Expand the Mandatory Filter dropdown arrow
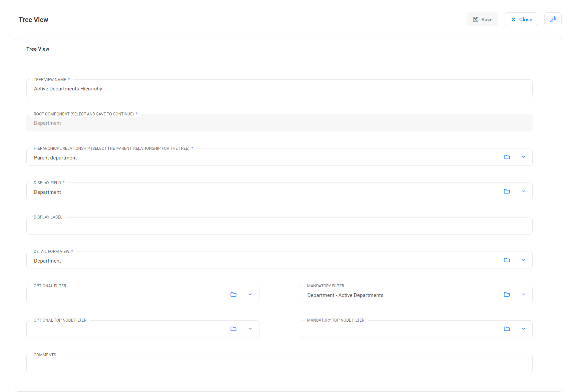 (524, 295)
